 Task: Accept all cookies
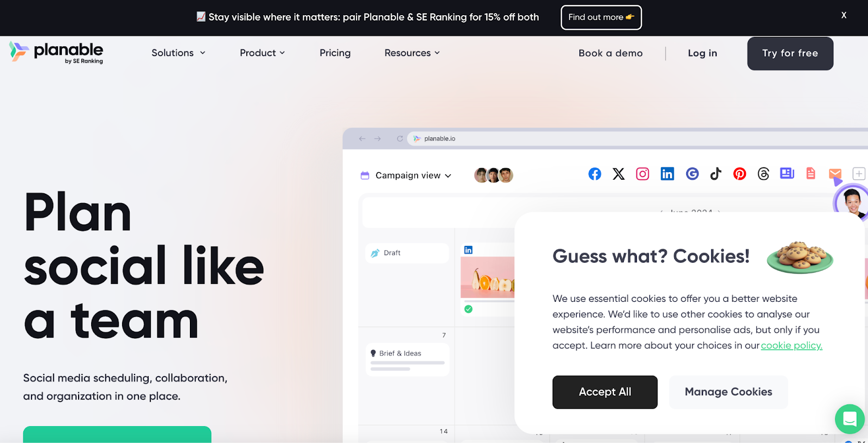[x=605, y=392]
